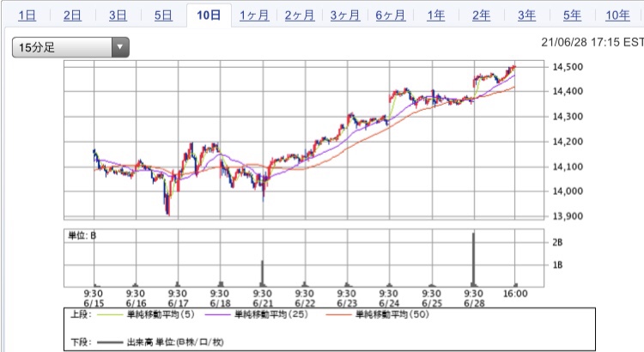
Task: Click the 6/24 date axis label
Action: pos(389,304)
